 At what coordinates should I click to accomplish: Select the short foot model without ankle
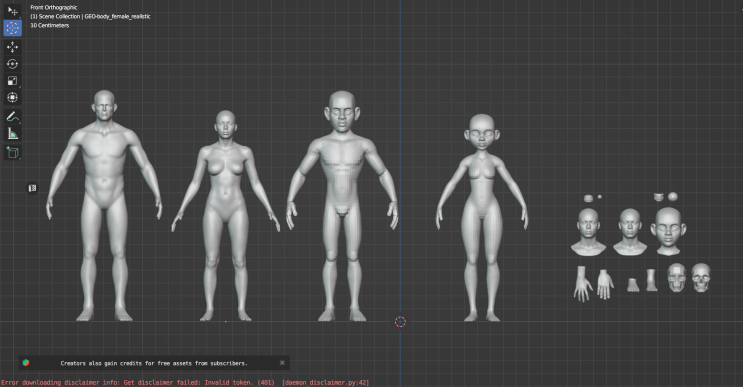pyautogui.click(x=633, y=285)
